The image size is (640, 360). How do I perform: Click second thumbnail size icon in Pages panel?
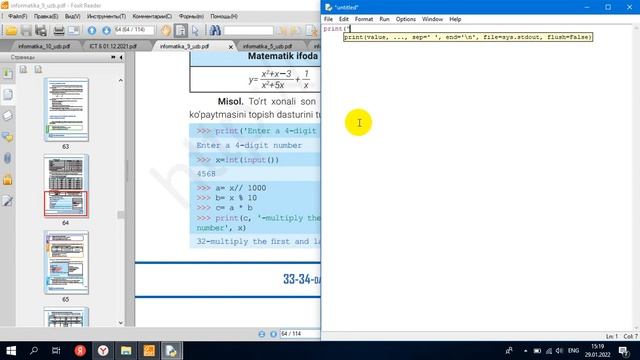tap(38, 69)
